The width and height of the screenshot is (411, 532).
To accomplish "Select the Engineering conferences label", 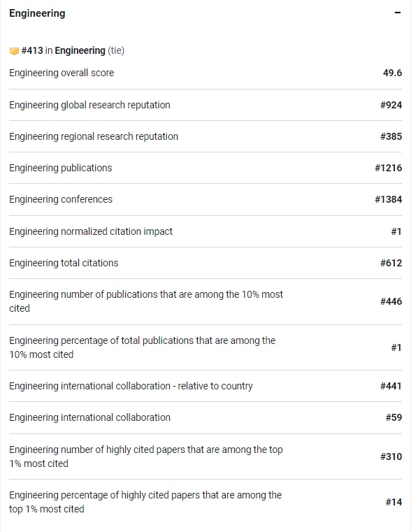I will (61, 199).
